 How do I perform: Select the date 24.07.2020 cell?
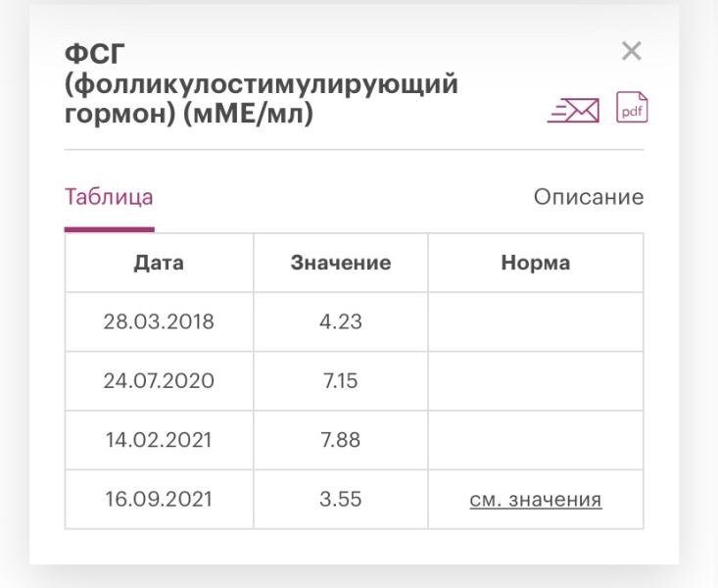pyautogui.click(x=159, y=381)
